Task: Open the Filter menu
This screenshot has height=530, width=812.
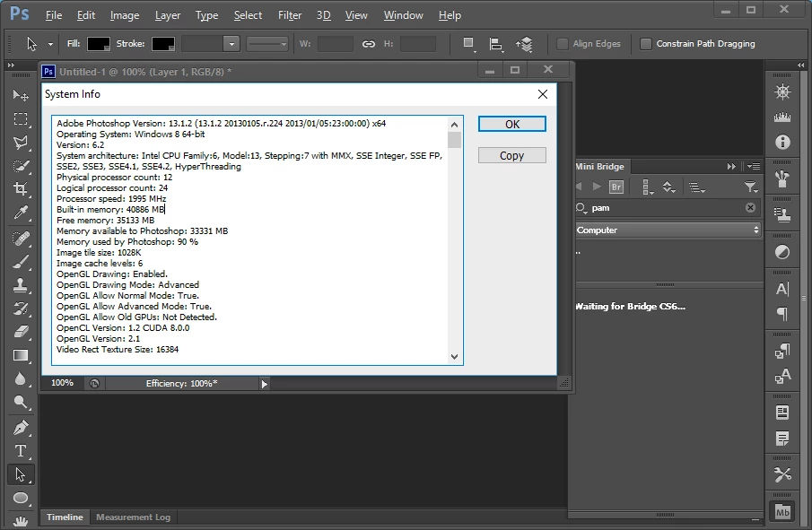Action: [x=290, y=15]
